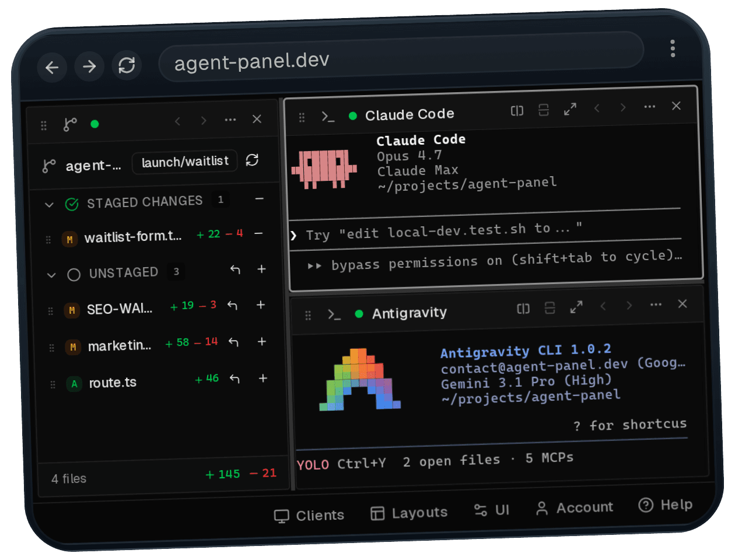This screenshot has height=560, width=735.
Task: Open the SEO-WAI file row
Action: click(x=157, y=307)
